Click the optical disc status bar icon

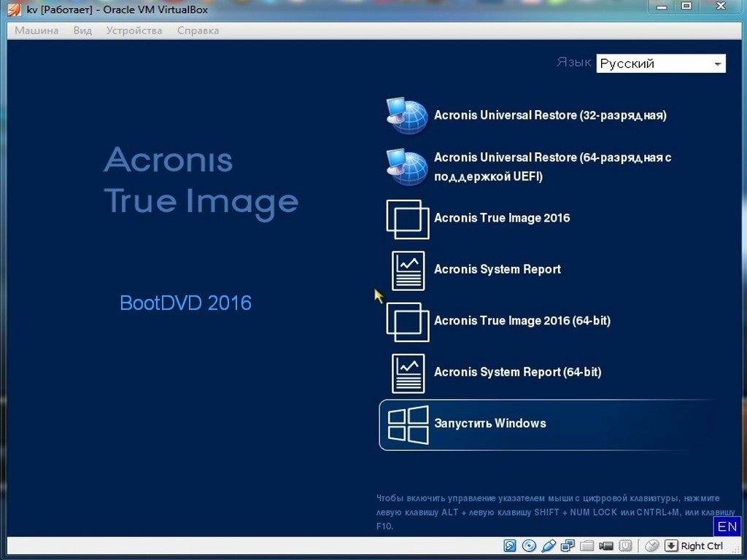pyautogui.click(x=530, y=546)
